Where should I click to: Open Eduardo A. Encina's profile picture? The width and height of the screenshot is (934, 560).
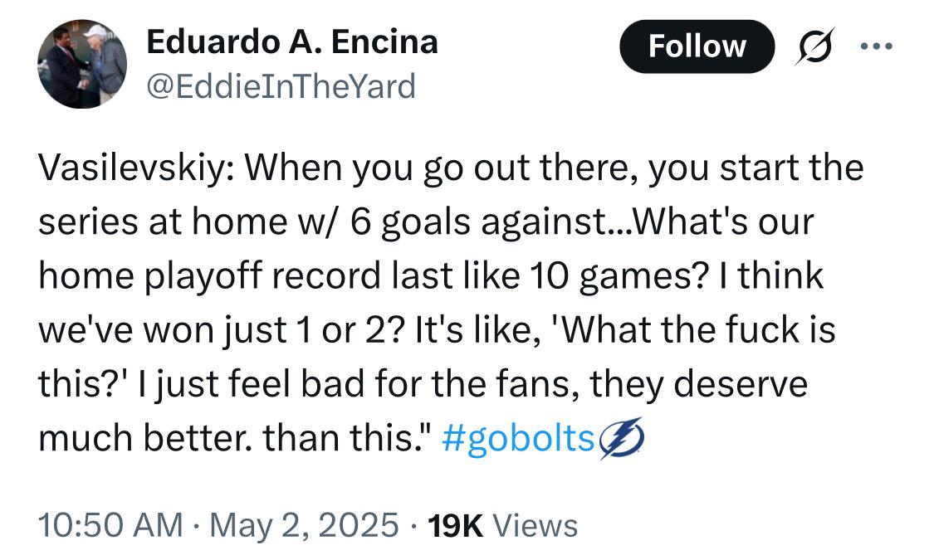[82, 64]
